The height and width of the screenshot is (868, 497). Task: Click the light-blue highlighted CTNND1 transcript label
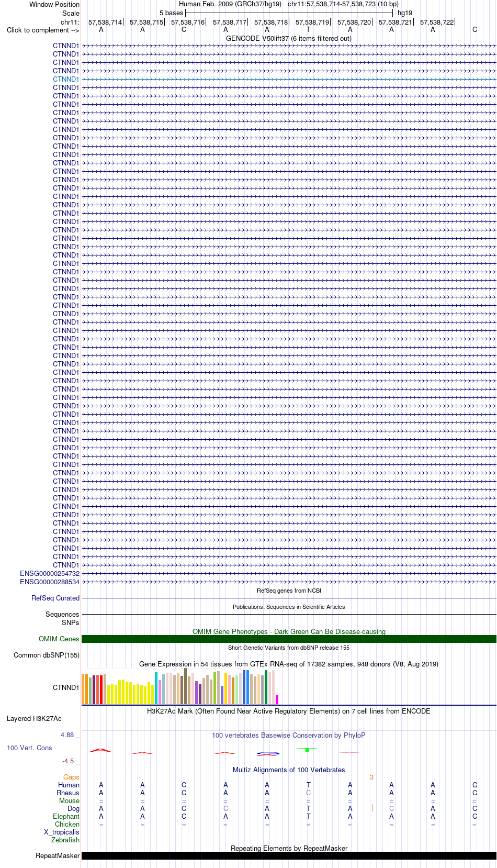[66, 79]
